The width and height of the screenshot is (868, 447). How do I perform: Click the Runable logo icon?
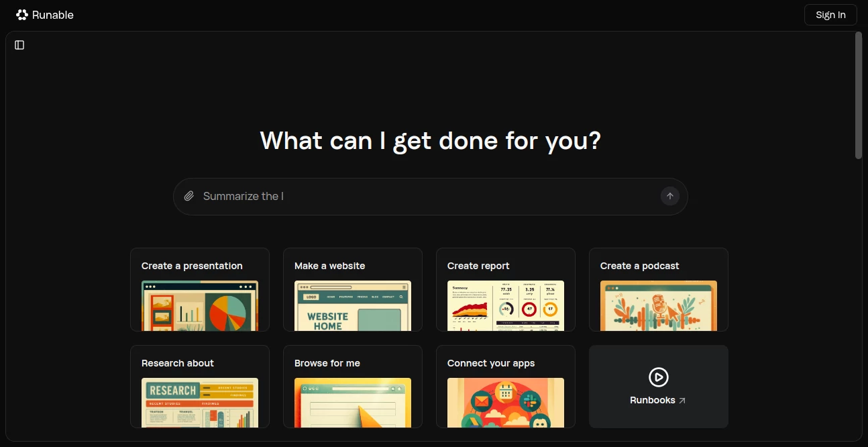22,15
